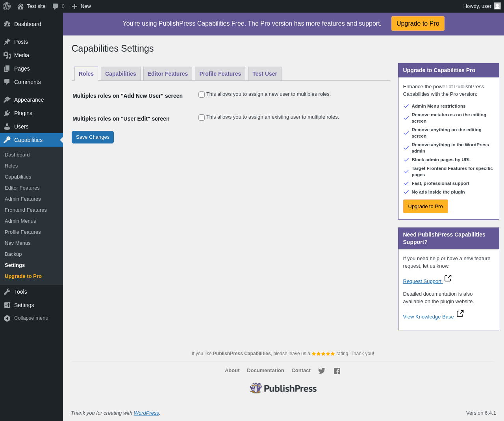The width and height of the screenshot is (504, 421).
Task: Switch to the Roles tab
Action: point(86,74)
